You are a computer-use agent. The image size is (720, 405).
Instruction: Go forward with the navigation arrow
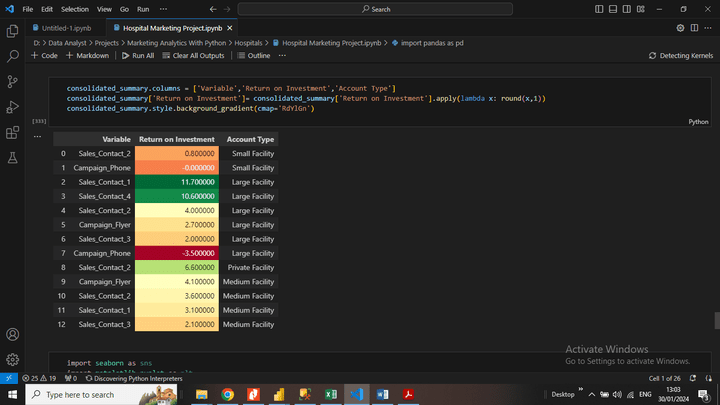tap(227, 9)
